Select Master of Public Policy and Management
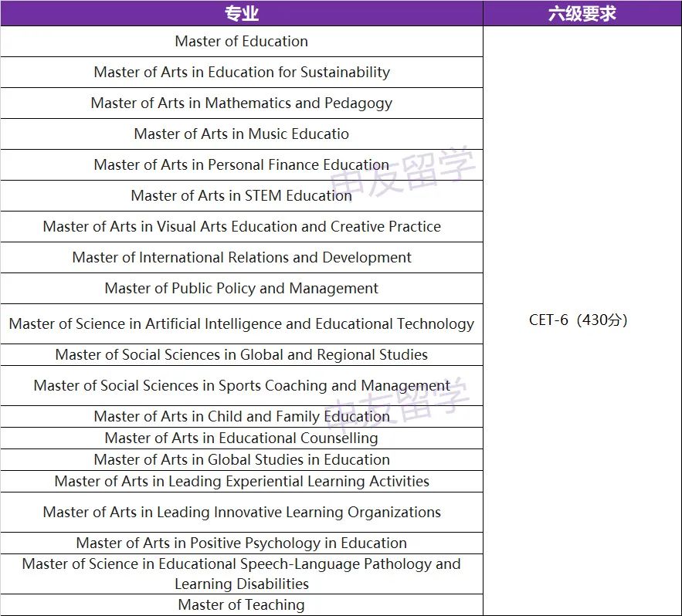Viewport: 682px width, 616px height. tap(242, 288)
